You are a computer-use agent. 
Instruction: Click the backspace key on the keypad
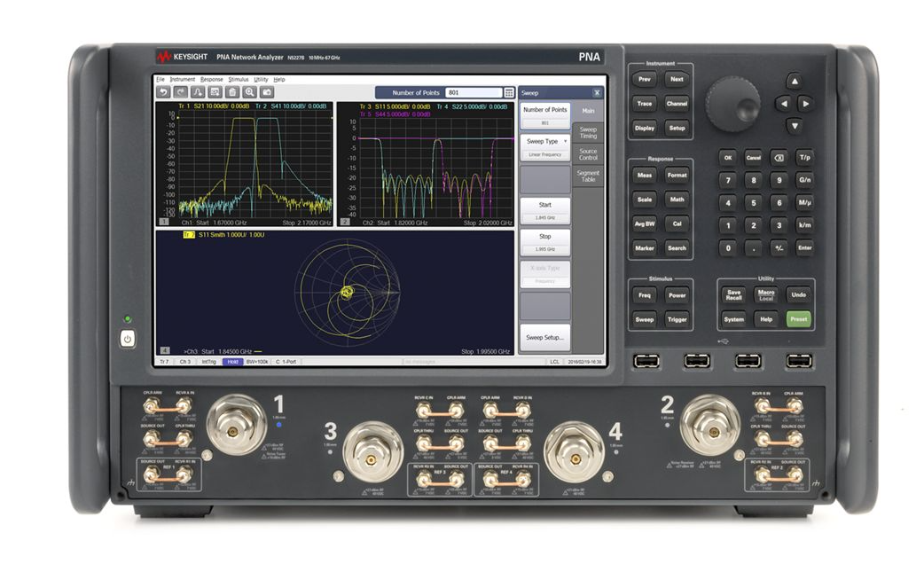click(779, 157)
